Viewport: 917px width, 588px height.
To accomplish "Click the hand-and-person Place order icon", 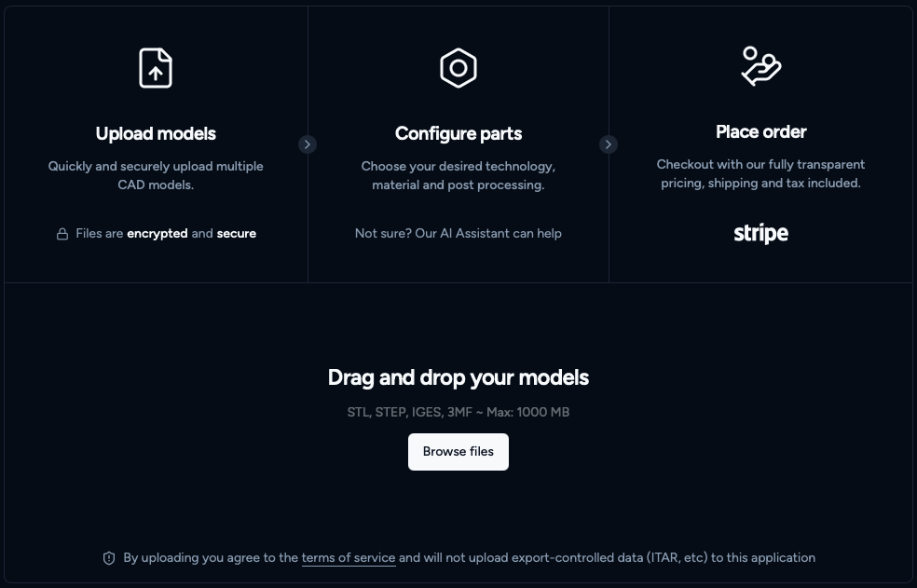I will pos(761,66).
